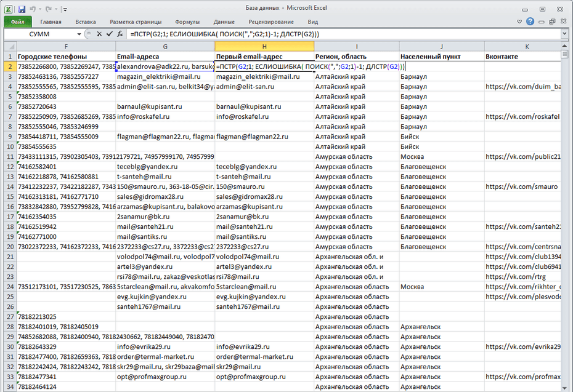
Task: Undo the last action
Action: coord(33,9)
